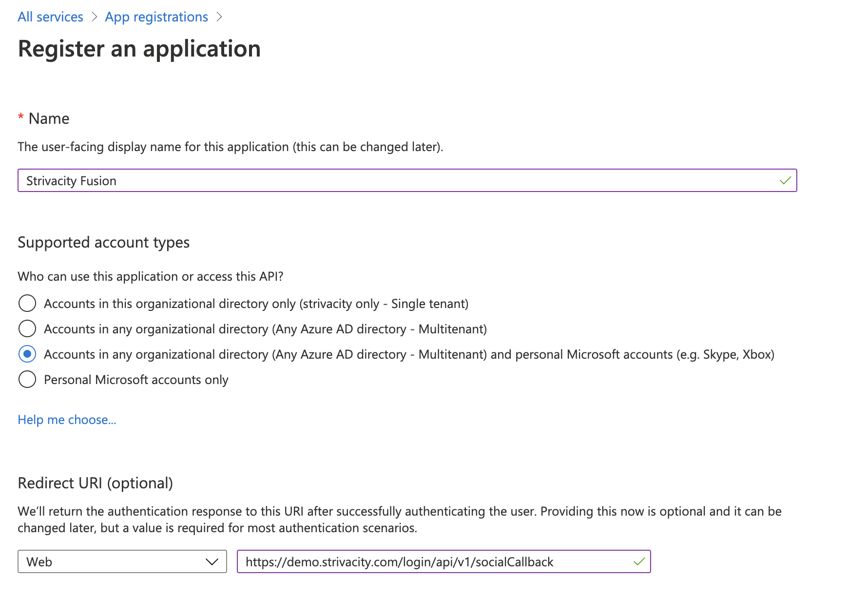Click the green checkmark in the Redirect URI field

[639, 562]
